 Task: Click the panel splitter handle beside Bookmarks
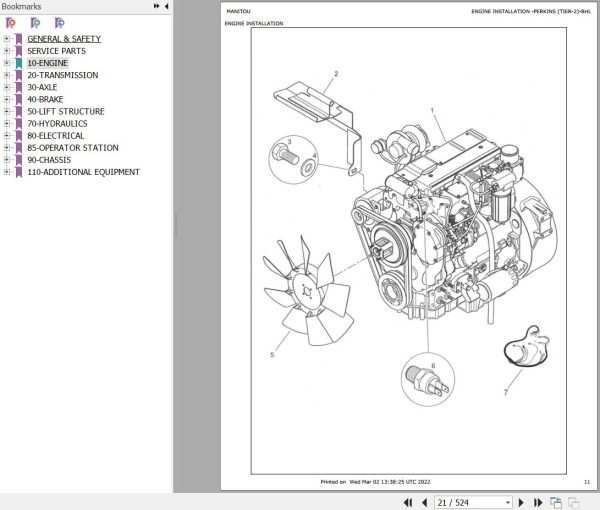176,226
